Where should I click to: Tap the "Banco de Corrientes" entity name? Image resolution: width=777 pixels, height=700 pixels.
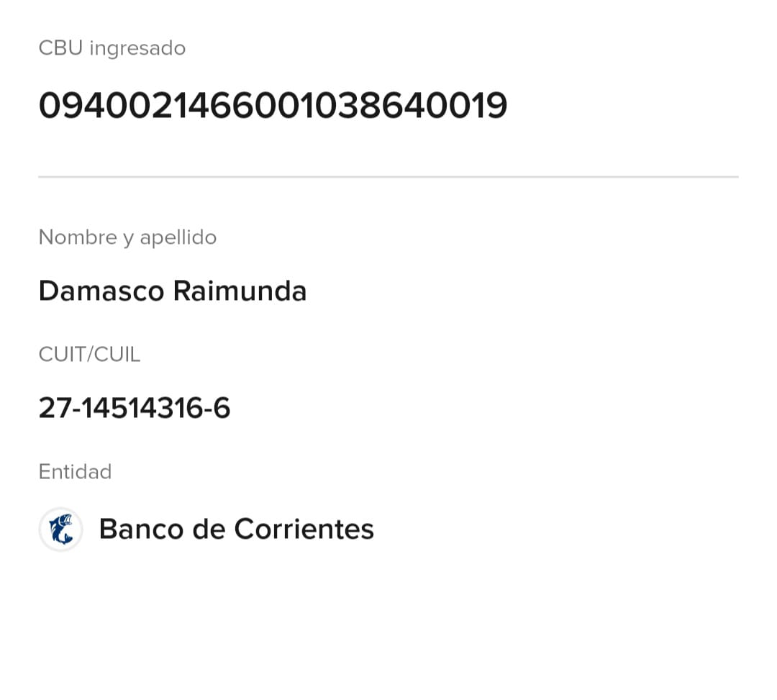tap(236, 529)
